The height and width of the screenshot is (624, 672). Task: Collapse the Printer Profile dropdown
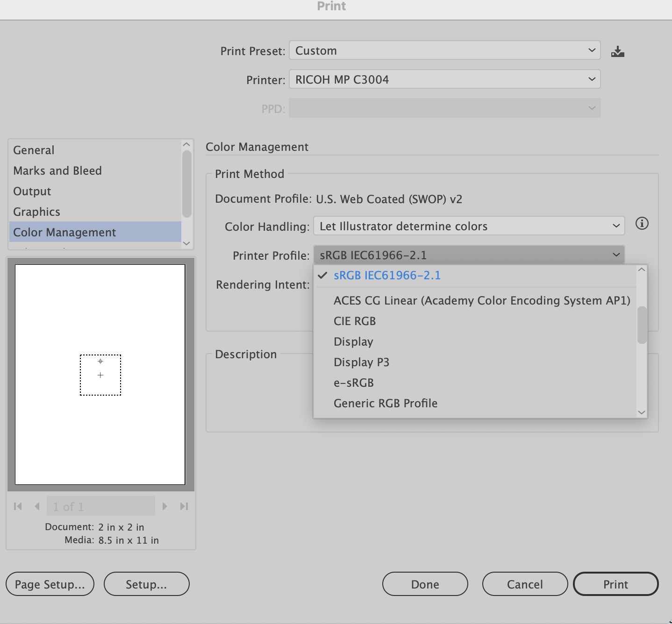469,255
